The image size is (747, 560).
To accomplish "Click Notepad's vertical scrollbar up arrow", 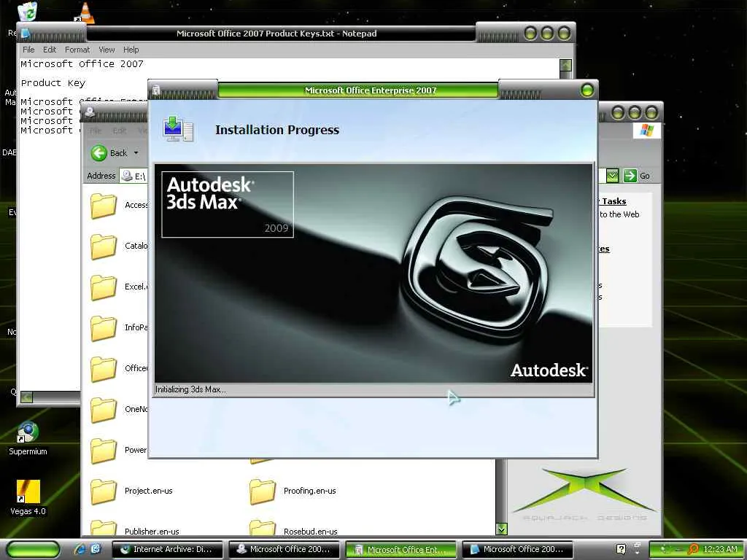I will pos(565,65).
